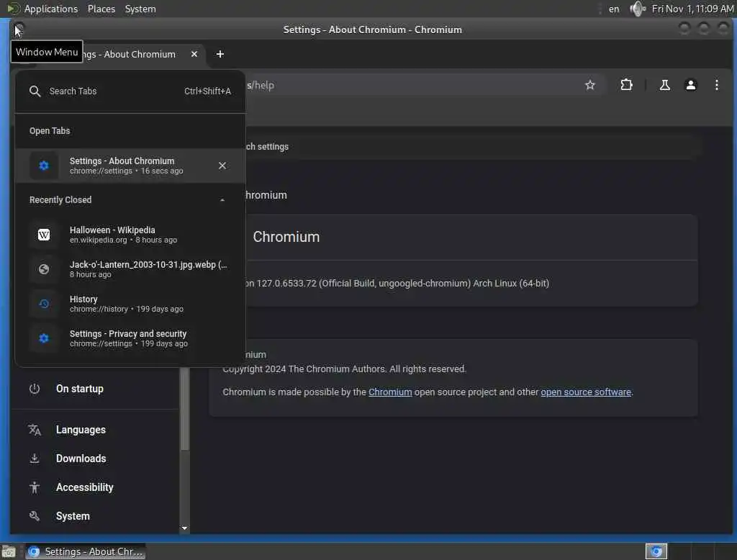Click the history clock favicon
The image size is (737, 560).
click(x=44, y=304)
